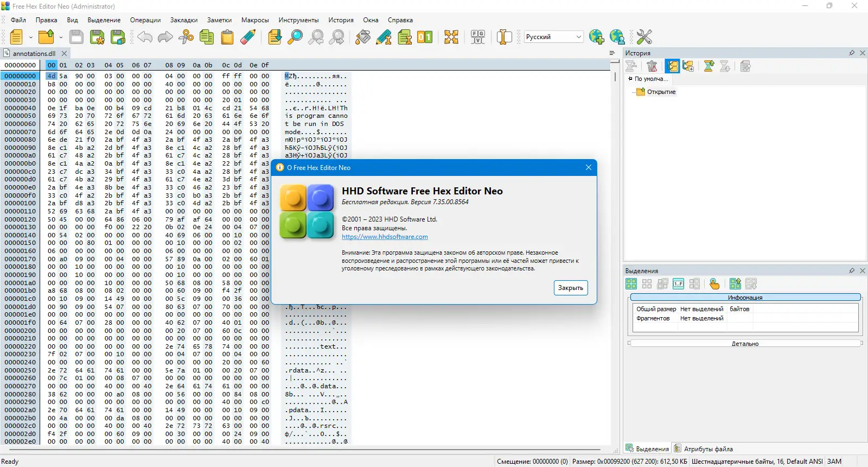Click the New file toolbar icon
This screenshot has height=467, width=868.
16,37
